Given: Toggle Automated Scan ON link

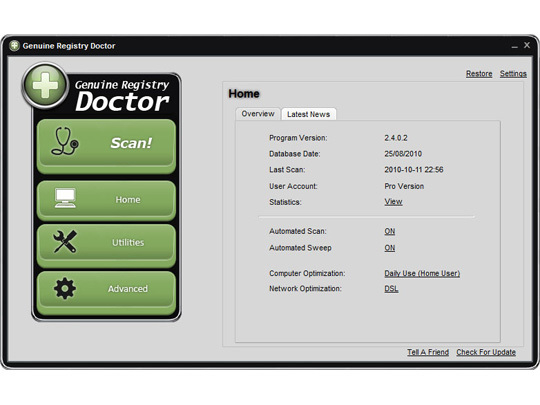Looking at the screenshot, I should point(390,231).
